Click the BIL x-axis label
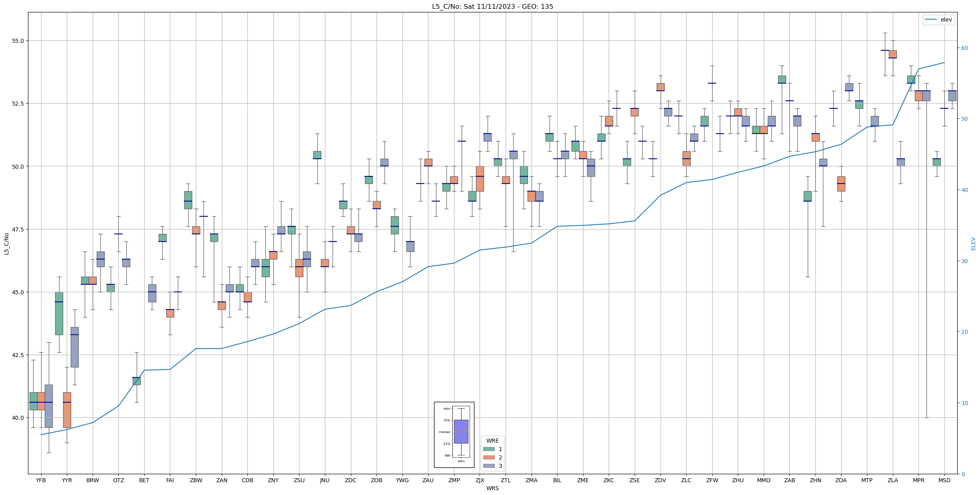 [557, 480]
